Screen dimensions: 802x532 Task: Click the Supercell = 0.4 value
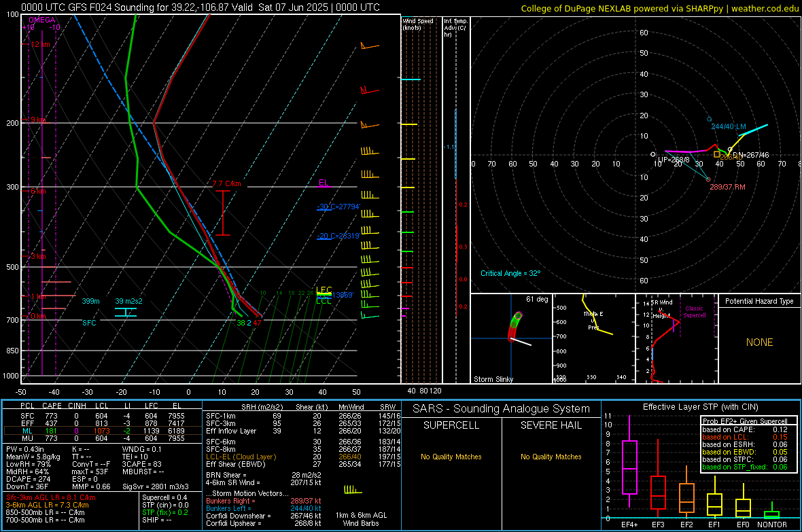[x=164, y=497]
